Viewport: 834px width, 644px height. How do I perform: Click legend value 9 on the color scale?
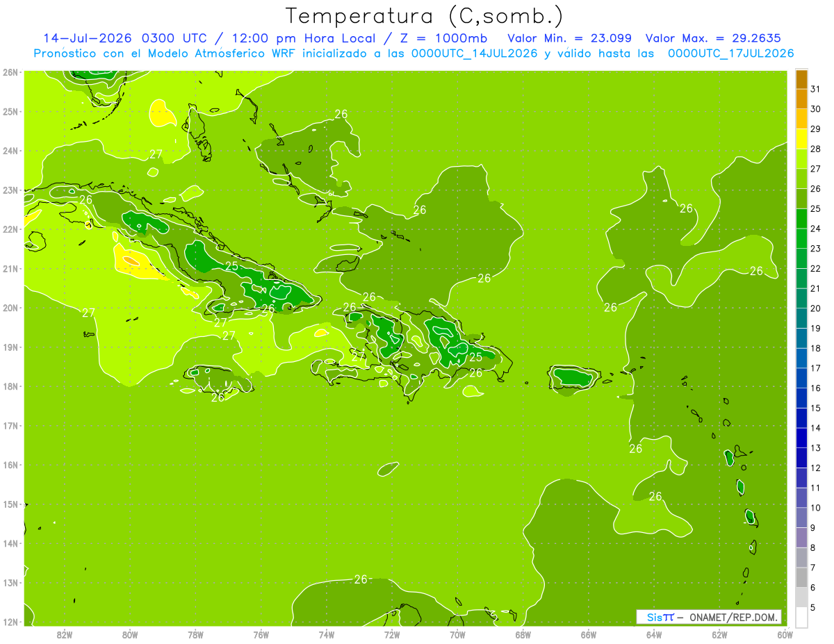[x=813, y=528]
